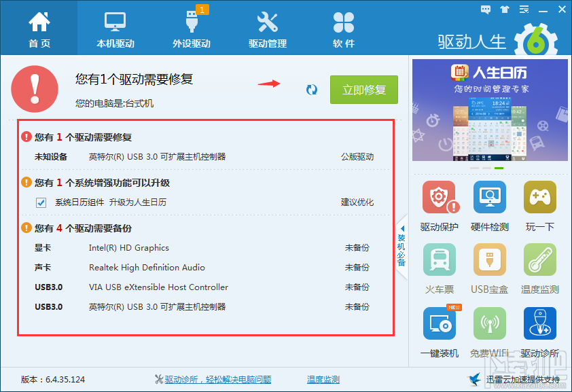The image size is (572, 392).
Task: Select Realtek High Definition Audio row
Action: (x=205, y=268)
